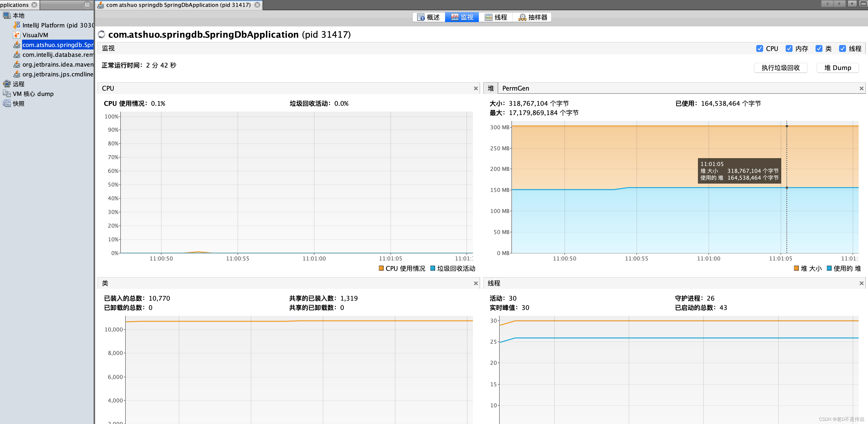868x424 pixels.
Task: Click the VM 核心 dump icon
Action: point(6,93)
